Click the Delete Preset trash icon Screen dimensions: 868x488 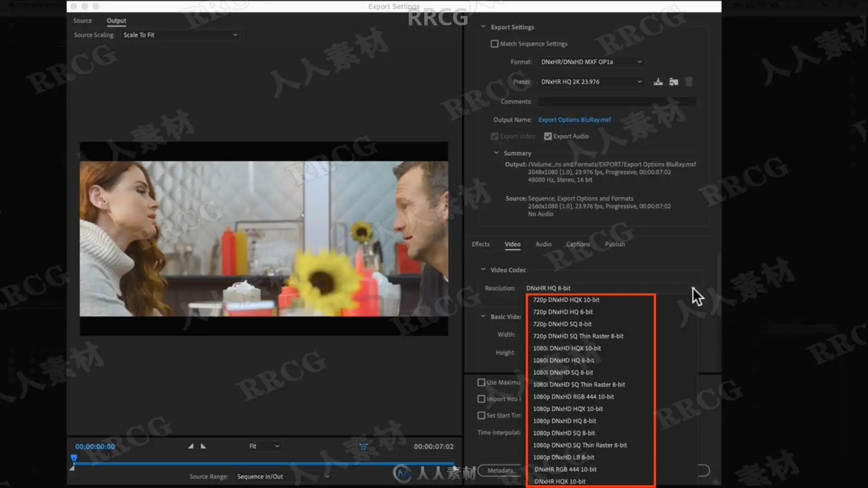[689, 82]
